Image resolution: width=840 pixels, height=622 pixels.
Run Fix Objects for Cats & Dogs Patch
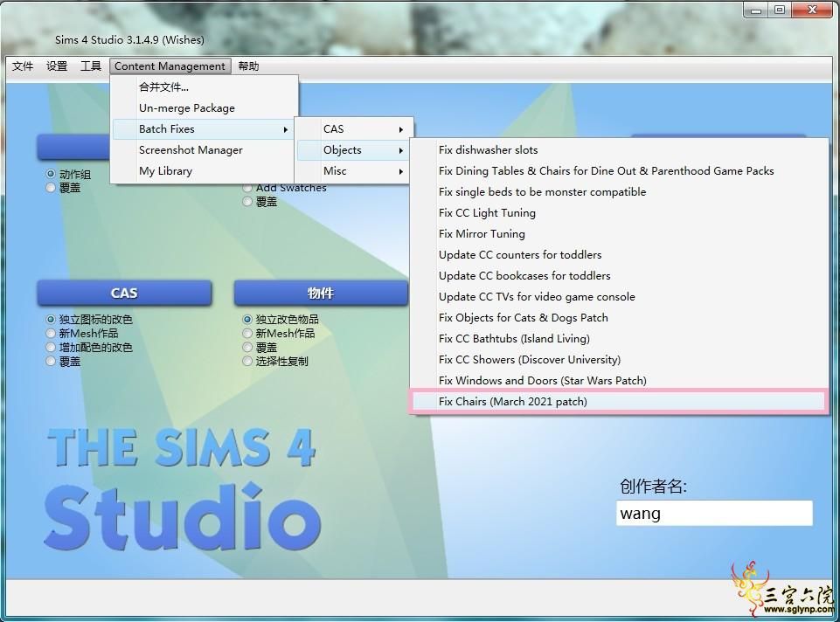click(619, 317)
